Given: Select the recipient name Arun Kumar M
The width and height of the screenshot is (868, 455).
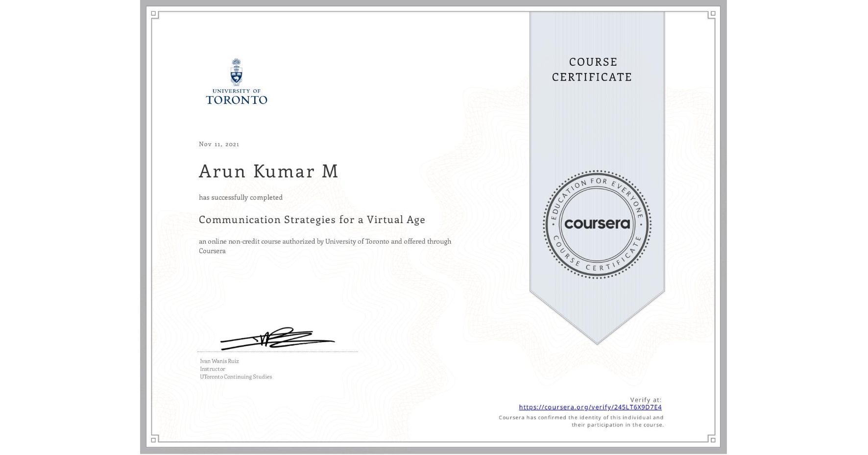Looking at the screenshot, I should [268, 171].
